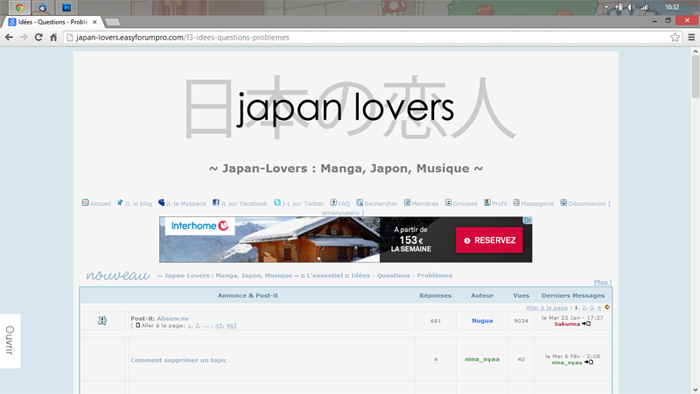700x394 pixels.
Task: Click the Ouvrir side tab
Action: coord(10,341)
